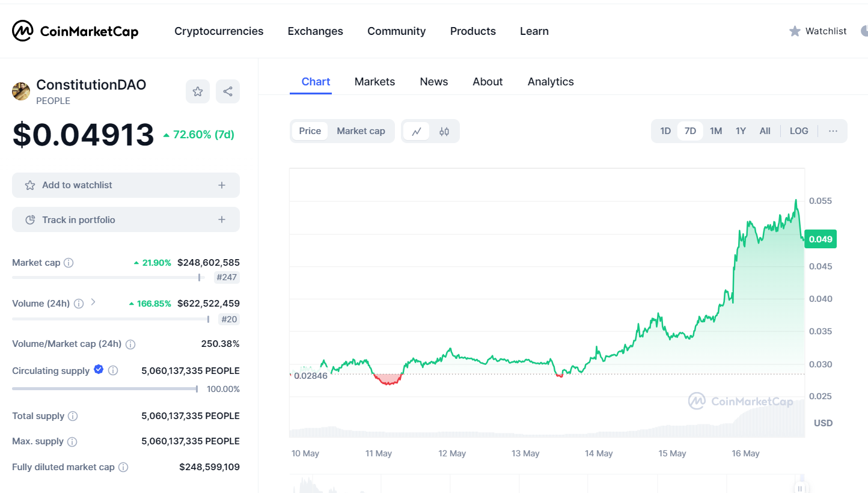The height and width of the screenshot is (493, 868).
Task: Click Add to watchlist button
Action: click(x=126, y=185)
